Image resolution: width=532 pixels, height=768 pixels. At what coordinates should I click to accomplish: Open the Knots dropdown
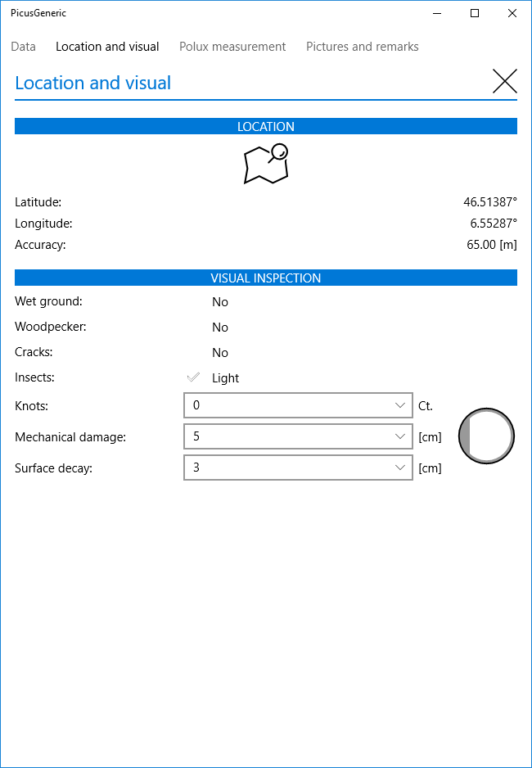pos(298,405)
